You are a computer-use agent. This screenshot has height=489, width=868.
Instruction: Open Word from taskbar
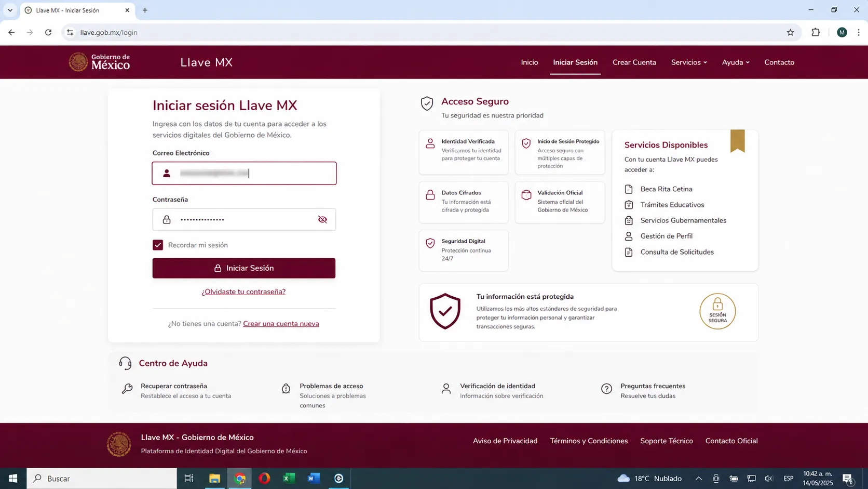tap(314, 479)
